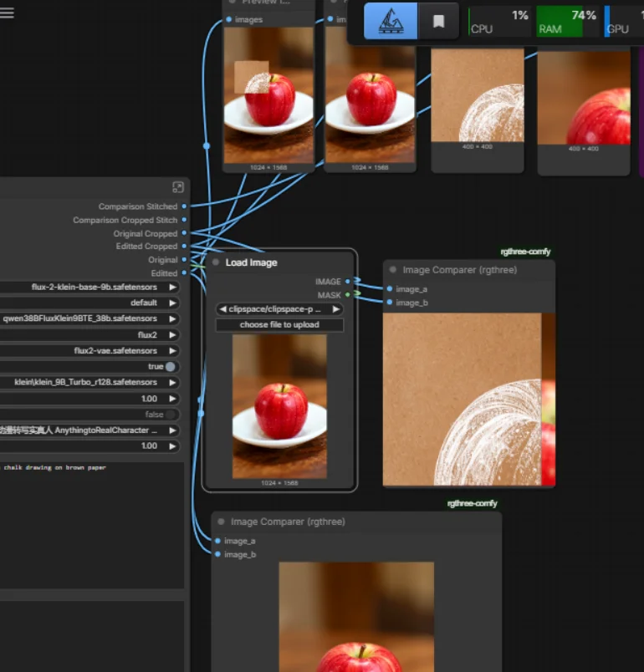Viewport: 644px width, 672px height.
Task: Click the images input slot on Preview Image node
Action: point(228,19)
